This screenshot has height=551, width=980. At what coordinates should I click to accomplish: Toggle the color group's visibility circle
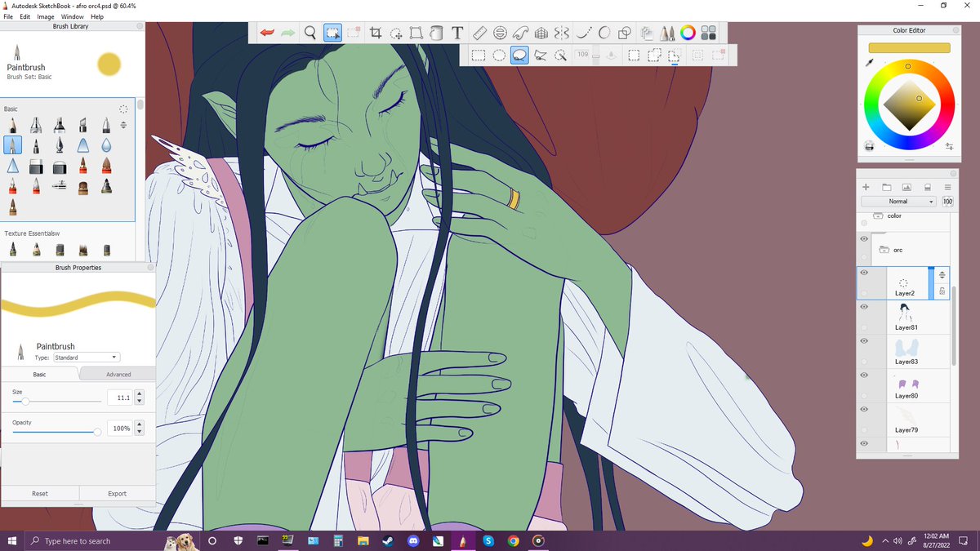pos(864,222)
